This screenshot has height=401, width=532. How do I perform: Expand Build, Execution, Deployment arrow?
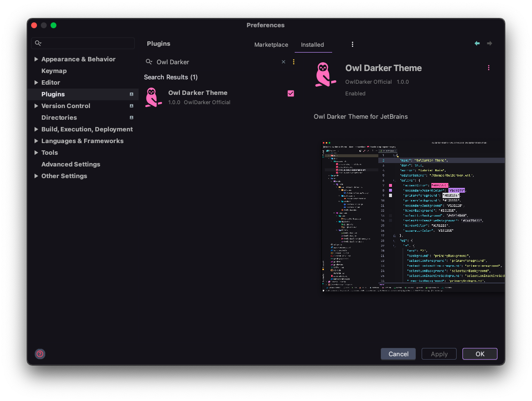point(36,129)
